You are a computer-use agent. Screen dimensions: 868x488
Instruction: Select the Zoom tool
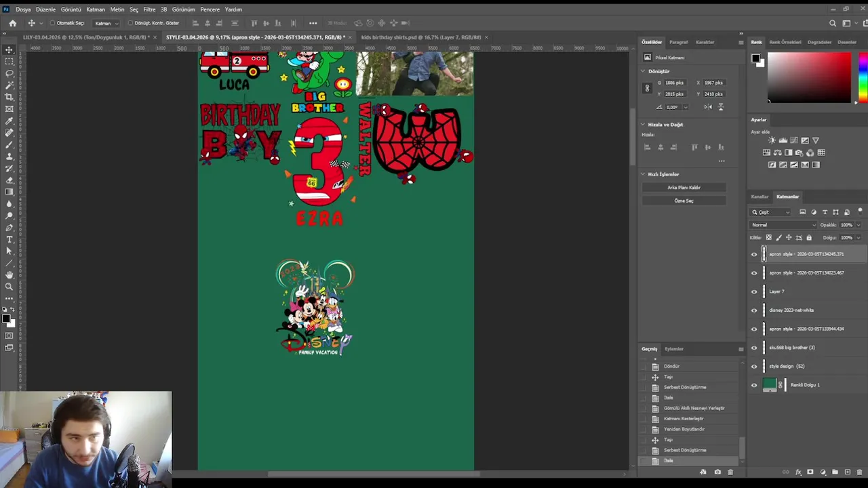9,287
